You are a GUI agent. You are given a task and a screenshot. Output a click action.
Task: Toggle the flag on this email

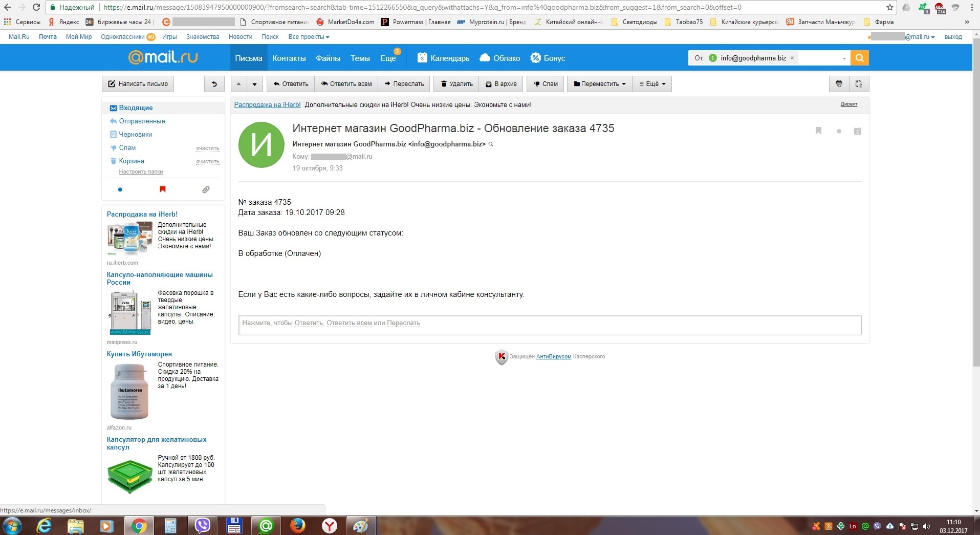click(818, 131)
